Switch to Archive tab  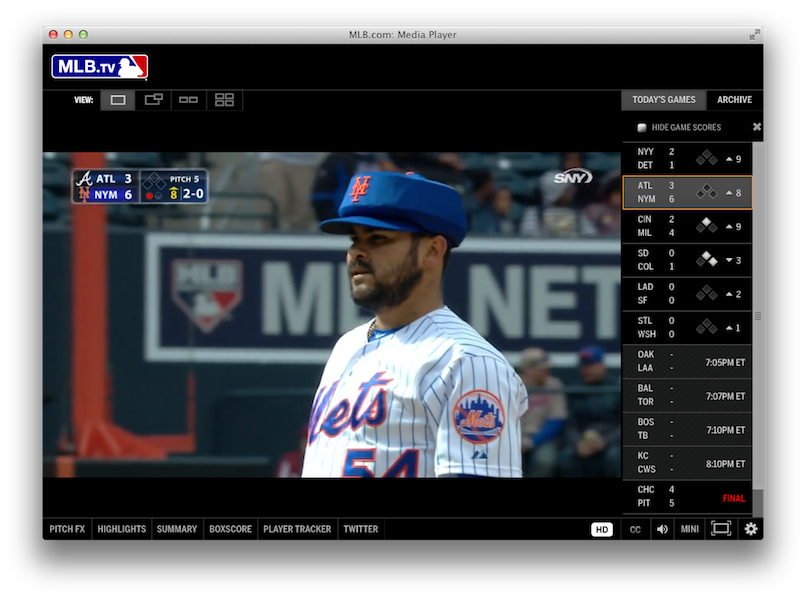coord(735,100)
